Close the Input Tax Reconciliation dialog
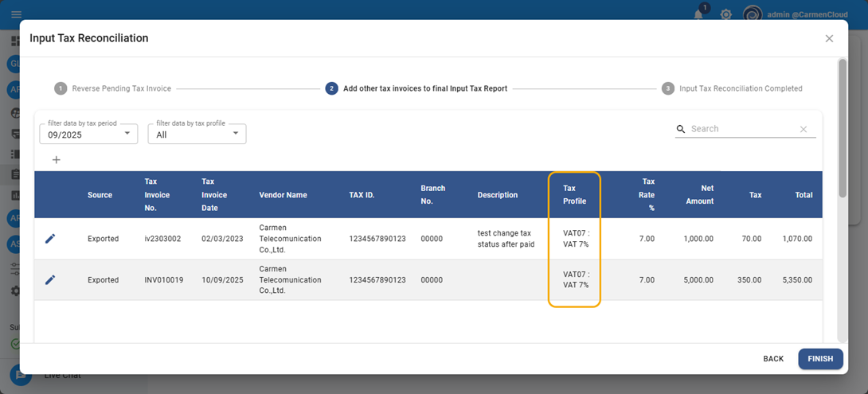The width and height of the screenshot is (868, 394). click(829, 38)
